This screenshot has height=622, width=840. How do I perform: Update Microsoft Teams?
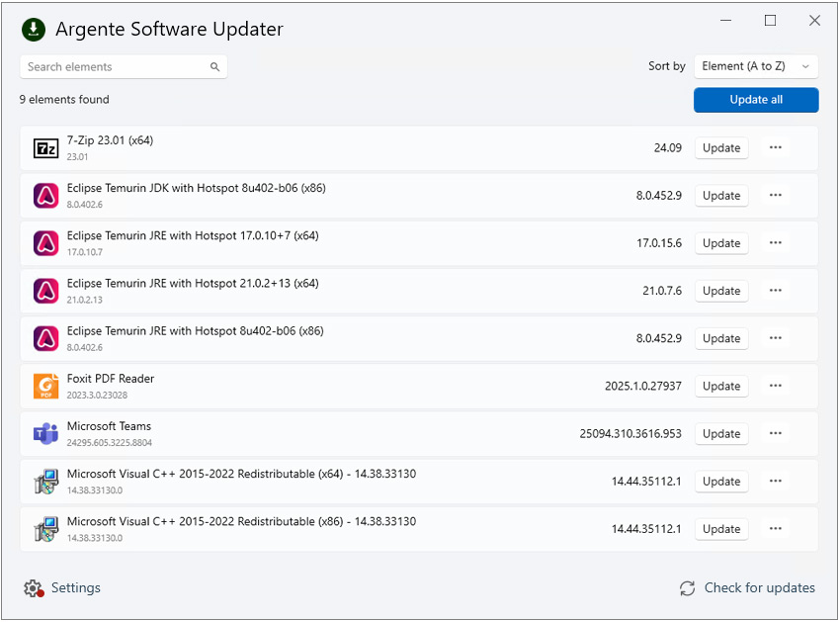pos(721,434)
